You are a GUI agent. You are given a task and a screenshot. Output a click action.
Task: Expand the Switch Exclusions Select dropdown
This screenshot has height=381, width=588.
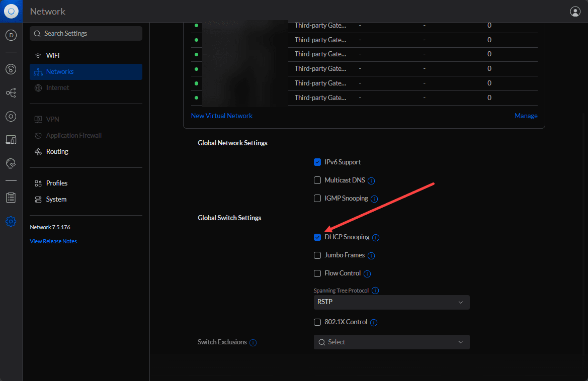(391, 342)
